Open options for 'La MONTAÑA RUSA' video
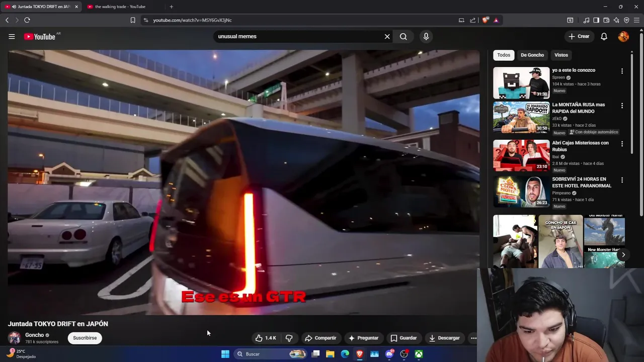This screenshot has height=362, width=644. 622,106
